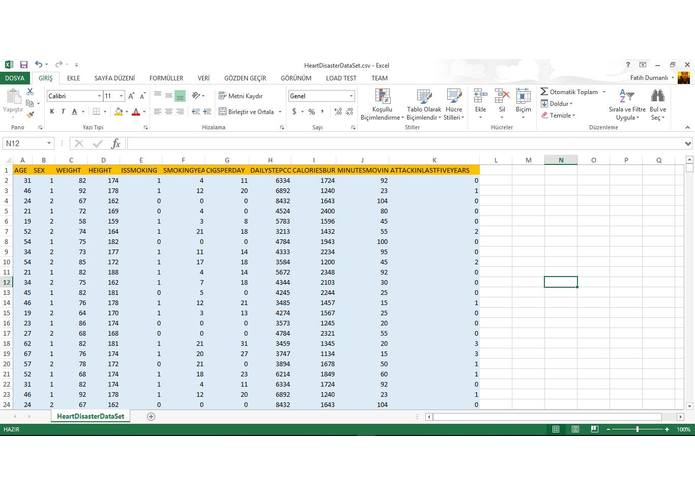Increase the cell indent

click(x=207, y=112)
